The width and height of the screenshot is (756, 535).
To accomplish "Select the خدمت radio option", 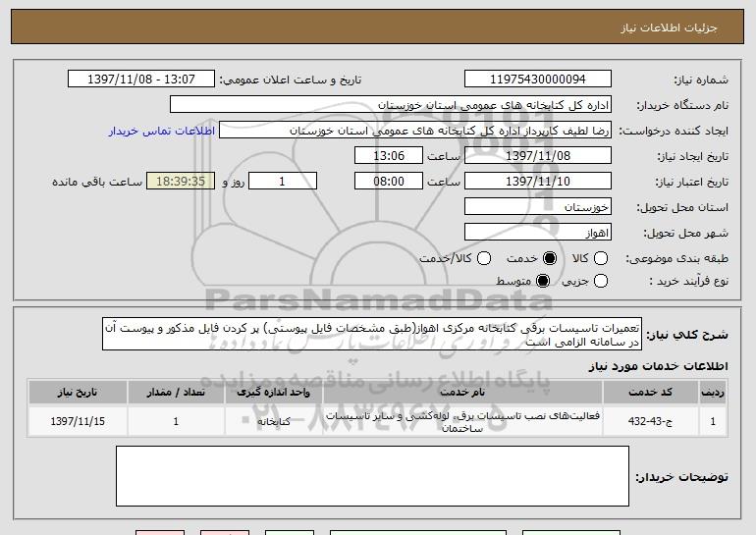I will 549,258.
